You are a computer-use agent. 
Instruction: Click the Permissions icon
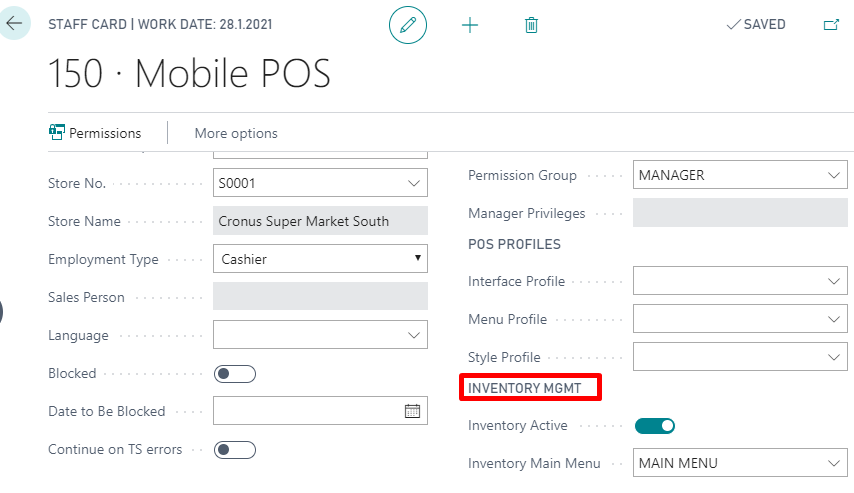click(57, 133)
